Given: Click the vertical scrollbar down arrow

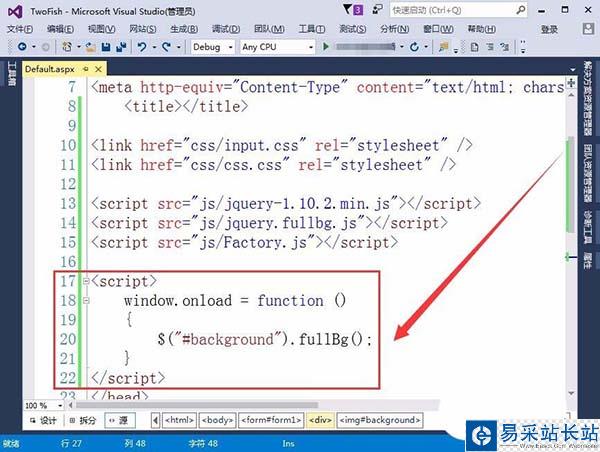Looking at the screenshot, I should 571,393.
